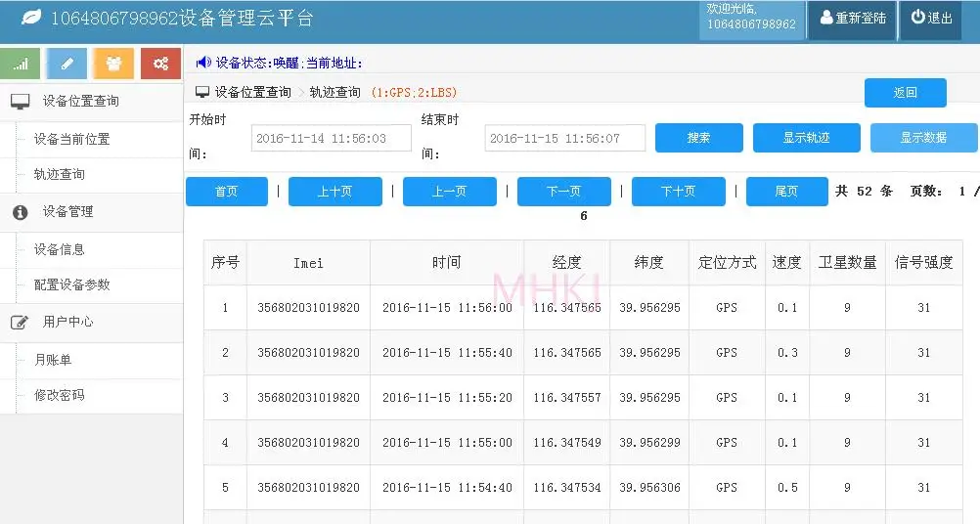Image resolution: width=980 pixels, height=524 pixels.
Task: Click the 显示数据 button
Action: (x=923, y=138)
